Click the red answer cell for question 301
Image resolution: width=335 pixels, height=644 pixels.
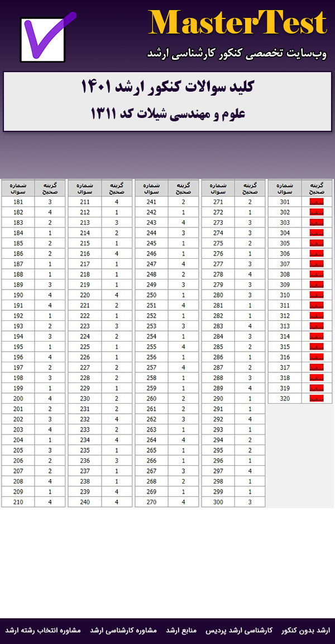317,202
